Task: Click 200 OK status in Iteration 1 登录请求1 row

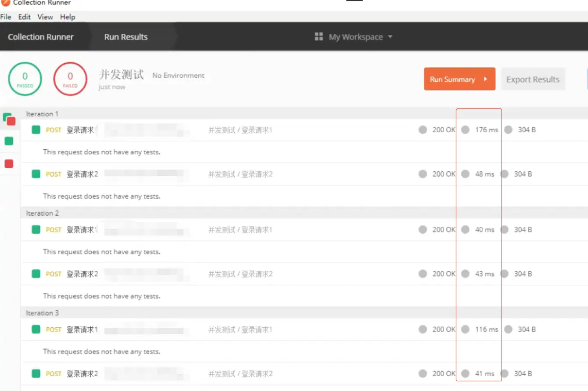Action: pos(444,130)
